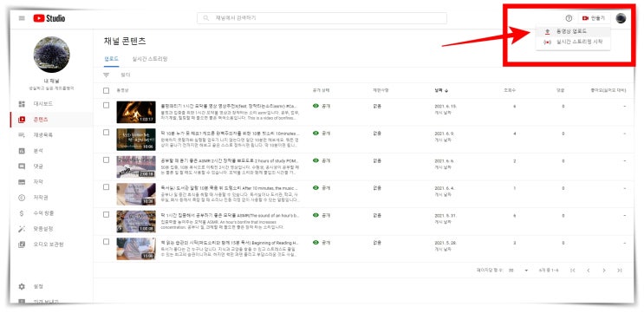Switch to the 실시간 스트리밍 tab
The image size is (644, 313).
(150, 59)
